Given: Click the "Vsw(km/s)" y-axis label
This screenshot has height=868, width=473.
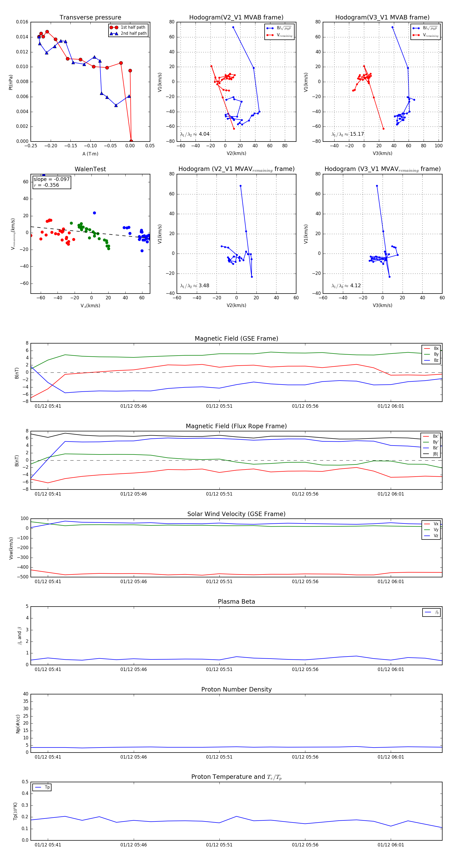Looking at the screenshot, I should tap(11, 548).
